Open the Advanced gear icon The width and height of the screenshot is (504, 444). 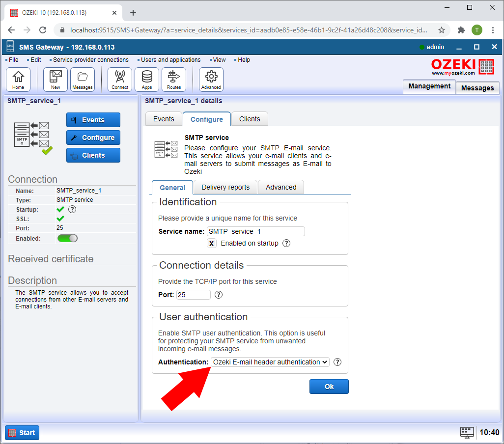click(211, 80)
